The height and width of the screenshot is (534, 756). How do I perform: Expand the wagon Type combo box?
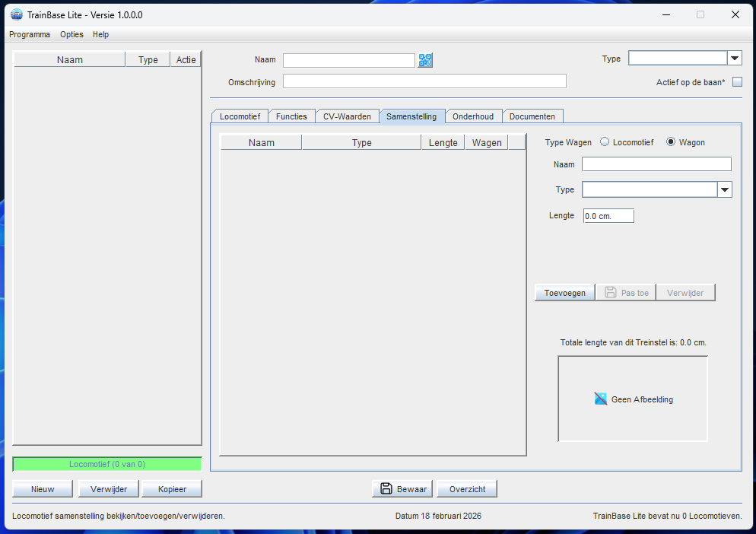(725, 189)
